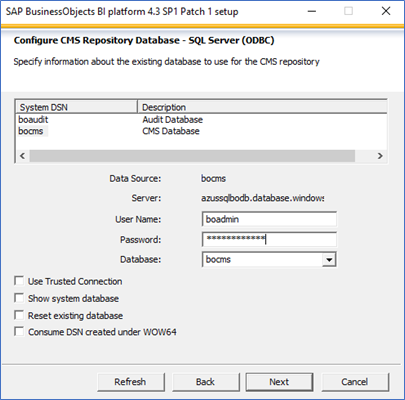Viewport: 405px width, 400px height.
Task: Check Reset existing database option
Action: [x=19, y=315]
